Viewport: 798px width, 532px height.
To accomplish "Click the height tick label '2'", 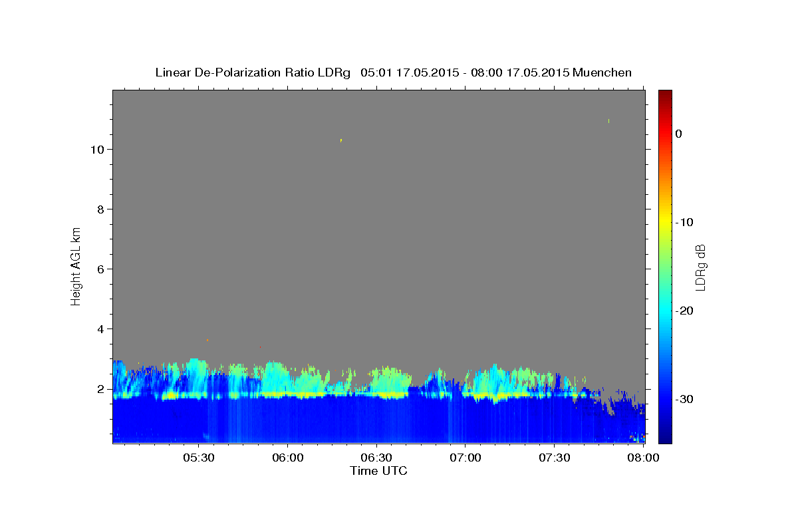I will (x=101, y=389).
